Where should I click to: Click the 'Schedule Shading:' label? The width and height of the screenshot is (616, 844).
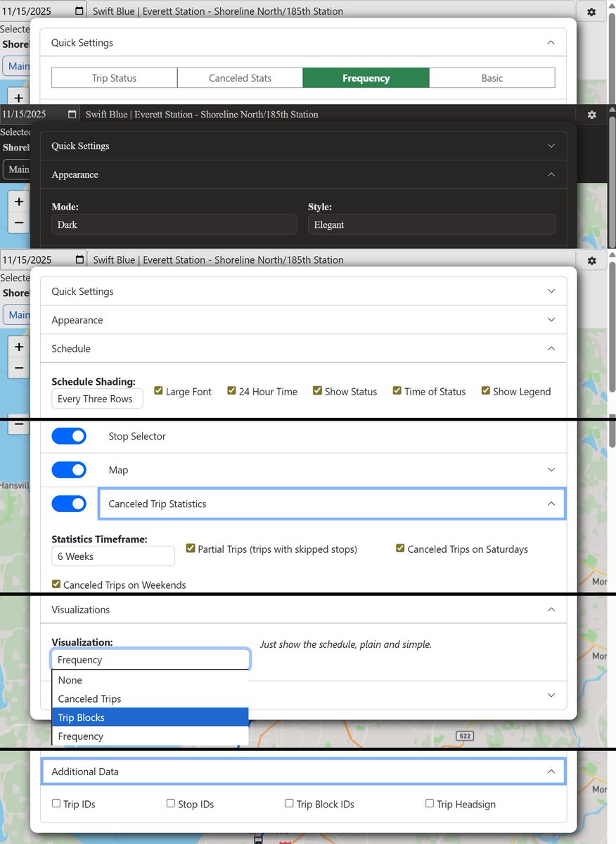pos(94,382)
